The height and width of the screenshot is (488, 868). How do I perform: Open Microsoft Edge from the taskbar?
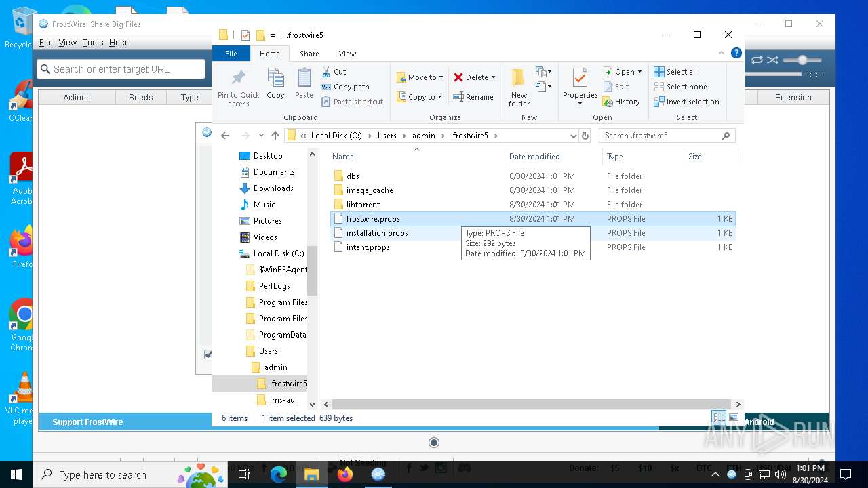(279, 474)
